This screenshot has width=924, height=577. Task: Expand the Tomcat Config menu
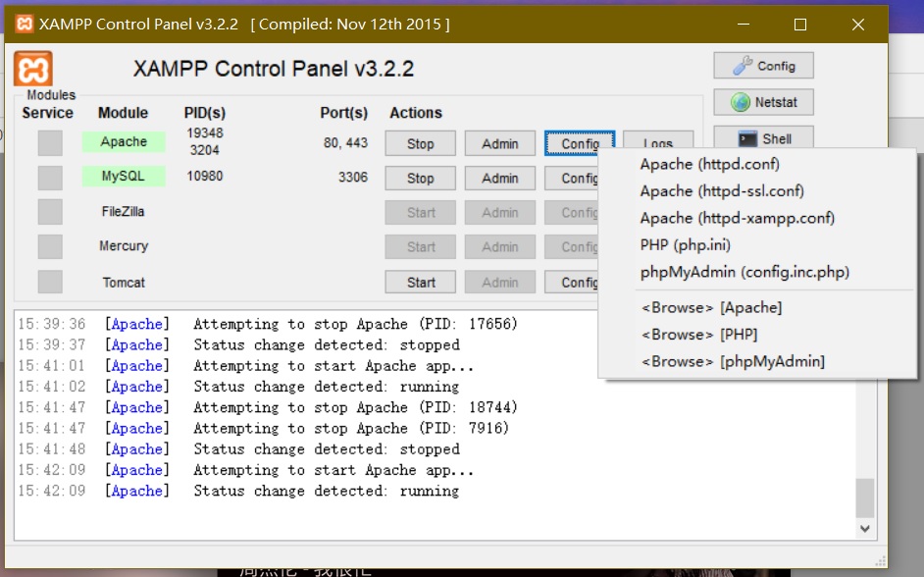[572, 283]
